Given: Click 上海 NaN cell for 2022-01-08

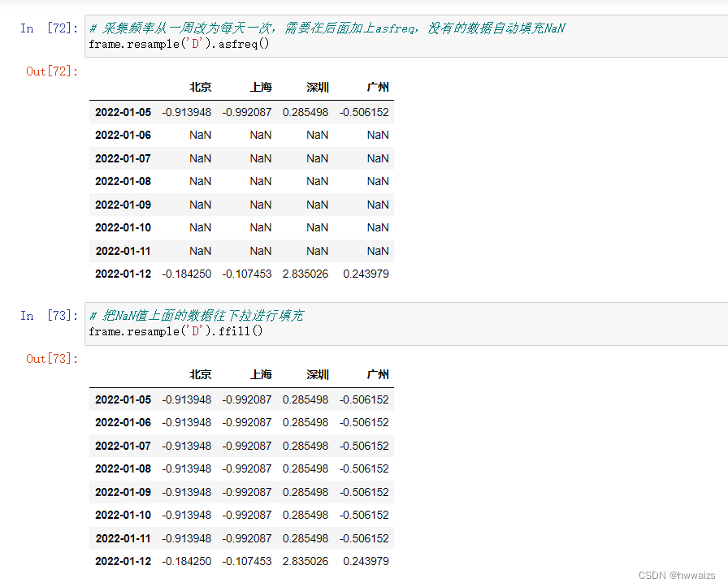Looking at the screenshot, I should (x=261, y=181).
